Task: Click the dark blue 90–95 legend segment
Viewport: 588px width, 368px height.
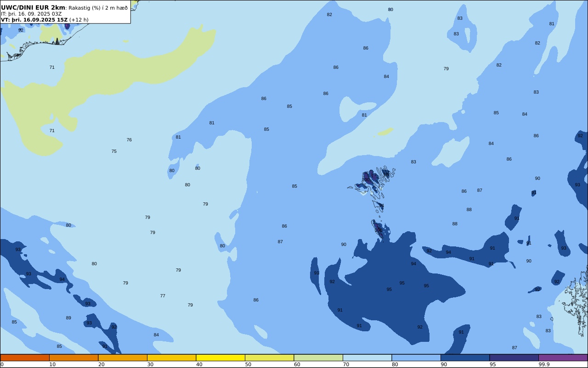Action: (x=465, y=357)
